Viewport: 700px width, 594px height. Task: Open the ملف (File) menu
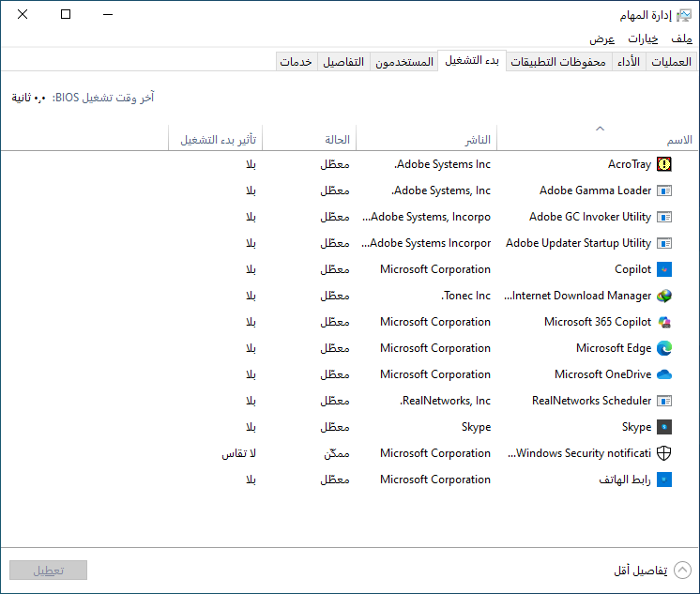click(681, 38)
